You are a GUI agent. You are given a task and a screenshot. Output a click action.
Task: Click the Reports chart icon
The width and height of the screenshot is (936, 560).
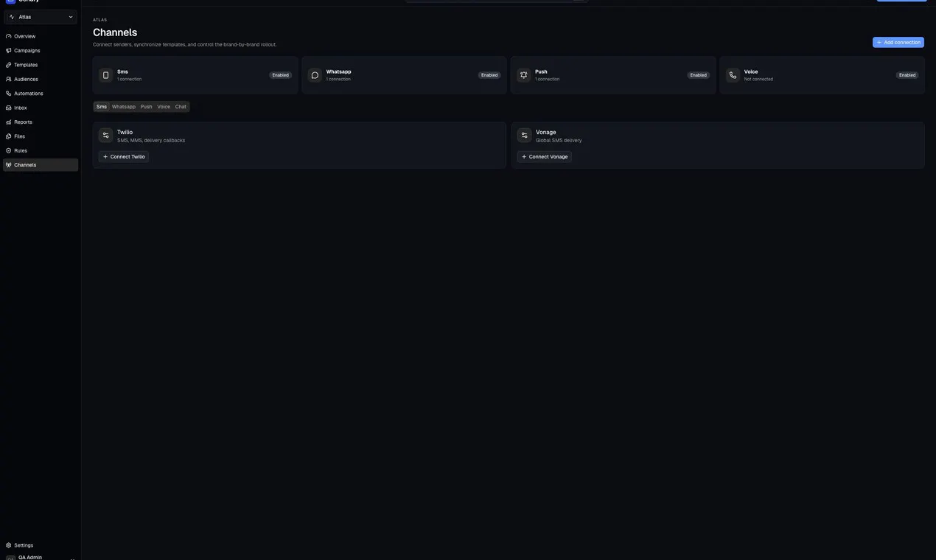click(9, 122)
